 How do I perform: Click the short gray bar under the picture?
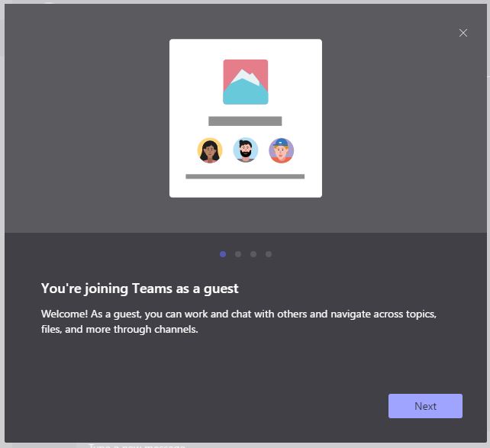point(245,121)
